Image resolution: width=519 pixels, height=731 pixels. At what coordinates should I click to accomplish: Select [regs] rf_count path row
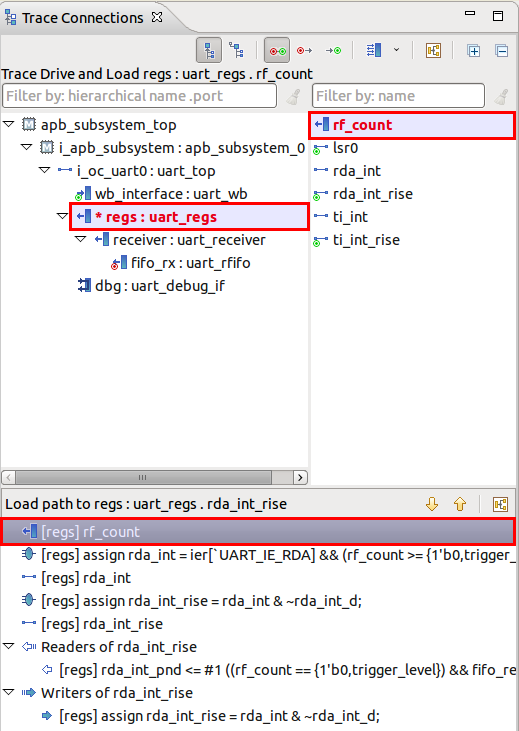tap(259, 531)
